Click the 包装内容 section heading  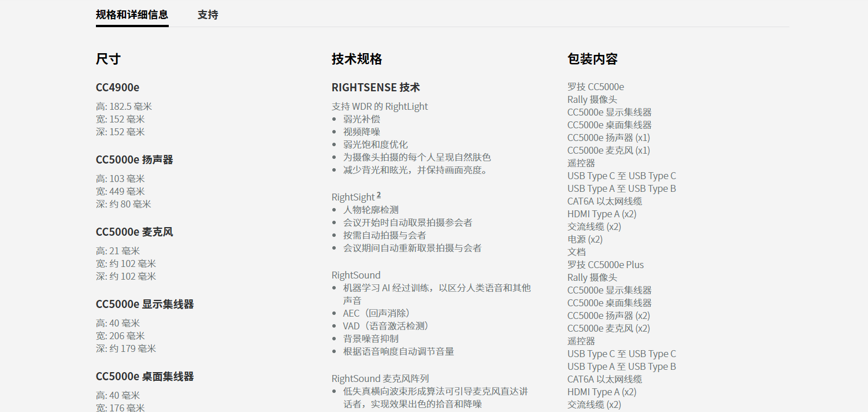pos(592,59)
